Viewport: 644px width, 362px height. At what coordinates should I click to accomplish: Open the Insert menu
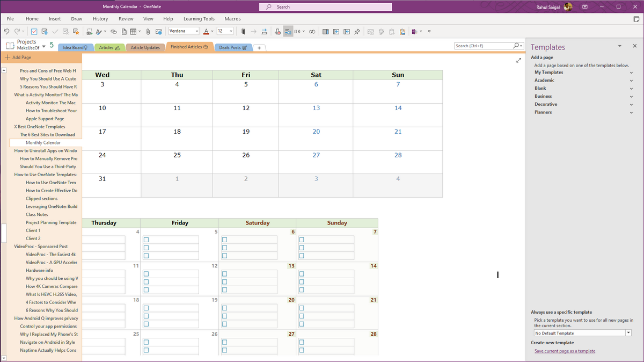click(x=55, y=19)
